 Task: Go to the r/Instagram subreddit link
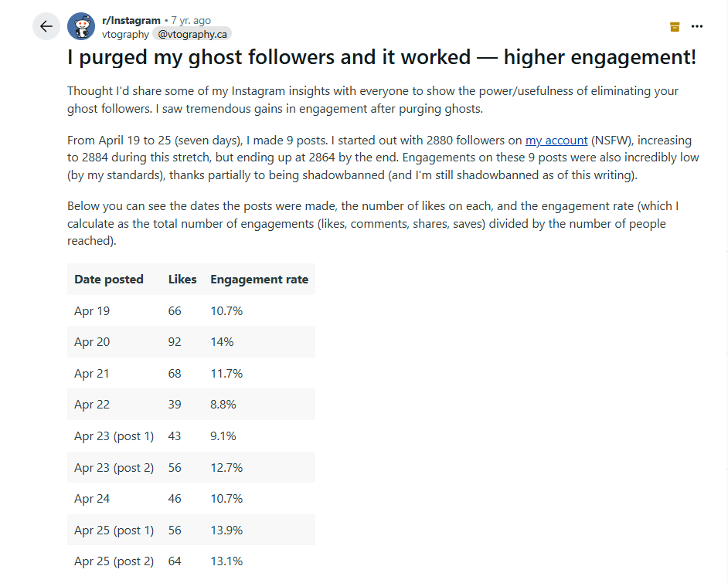pos(131,20)
